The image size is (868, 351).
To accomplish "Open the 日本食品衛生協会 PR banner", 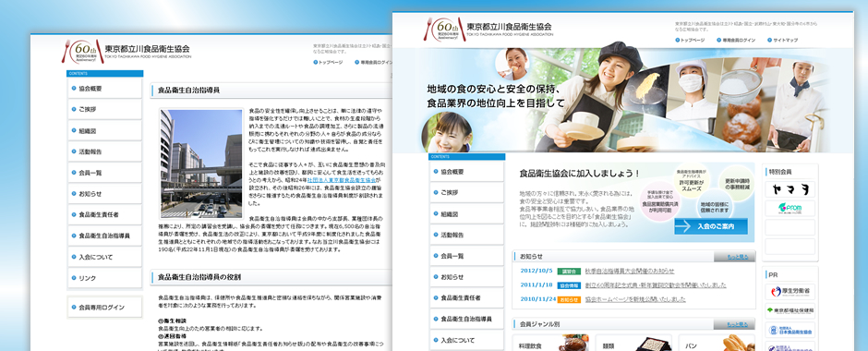I will [790, 331].
